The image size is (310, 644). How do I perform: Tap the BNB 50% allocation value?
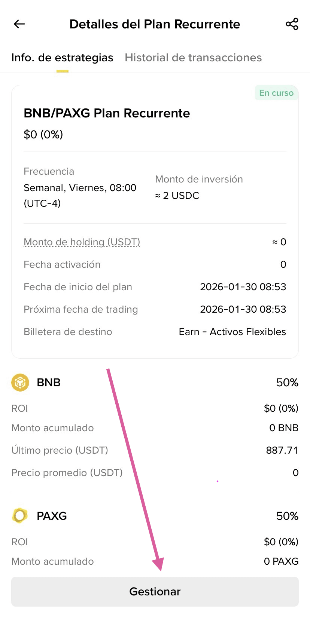pos(287,383)
